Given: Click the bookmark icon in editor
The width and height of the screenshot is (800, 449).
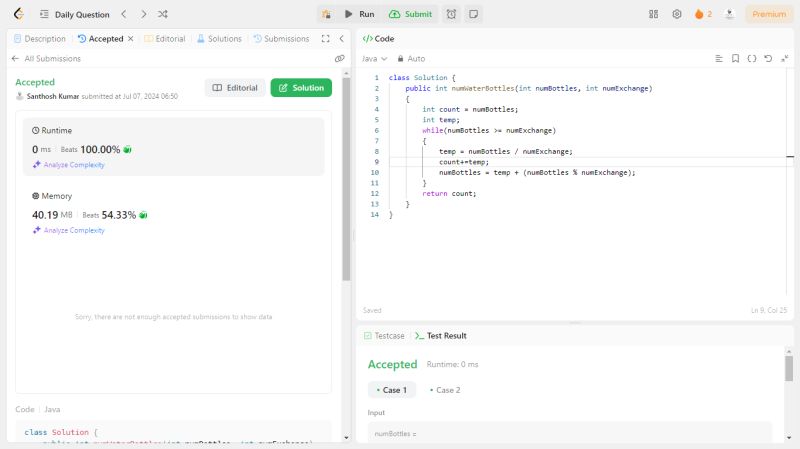Looking at the screenshot, I should click(735, 59).
